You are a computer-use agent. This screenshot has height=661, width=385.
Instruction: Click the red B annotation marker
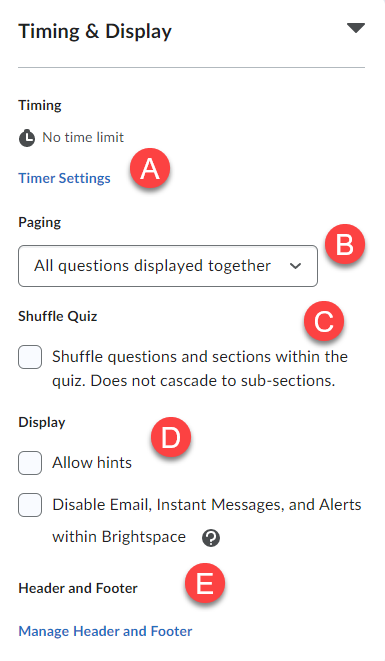[345, 245]
